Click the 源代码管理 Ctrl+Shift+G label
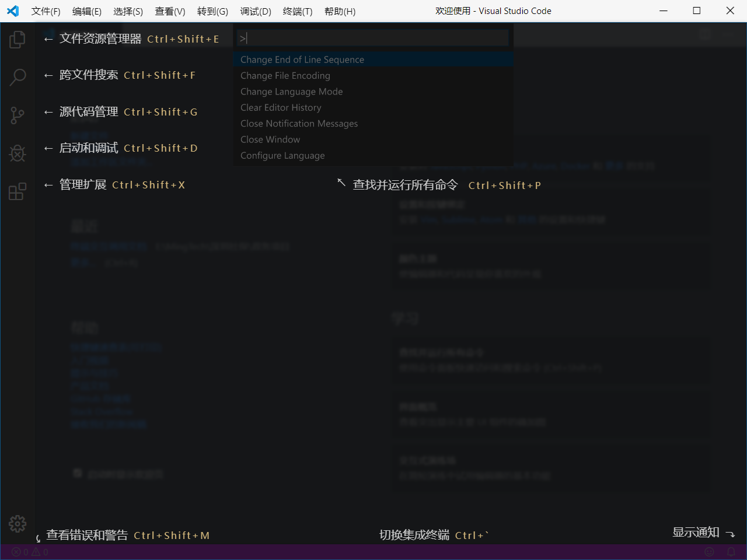Image resolution: width=747 pixels, height=560 pixels. pyautogui.click(x=128, y=112)
